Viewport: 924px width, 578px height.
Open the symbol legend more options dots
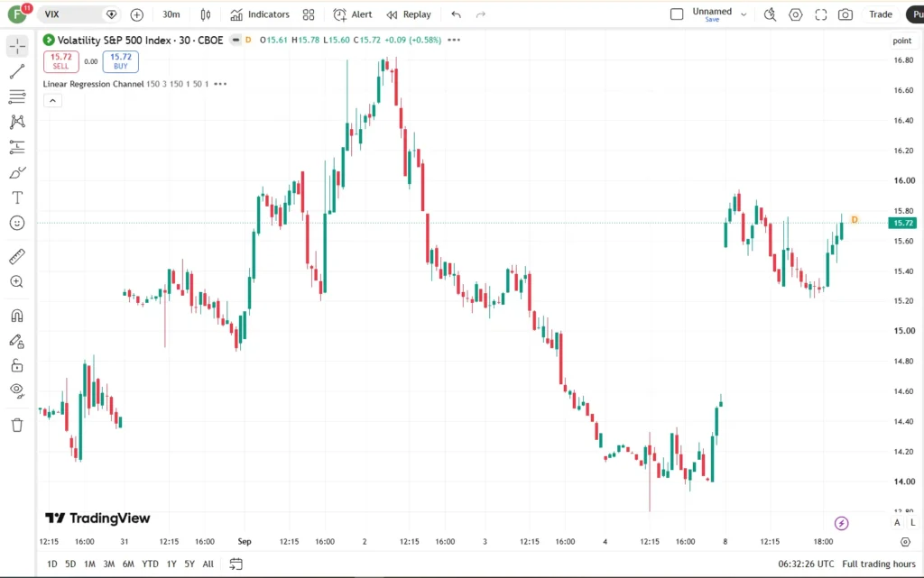click(x=454, y=40)
